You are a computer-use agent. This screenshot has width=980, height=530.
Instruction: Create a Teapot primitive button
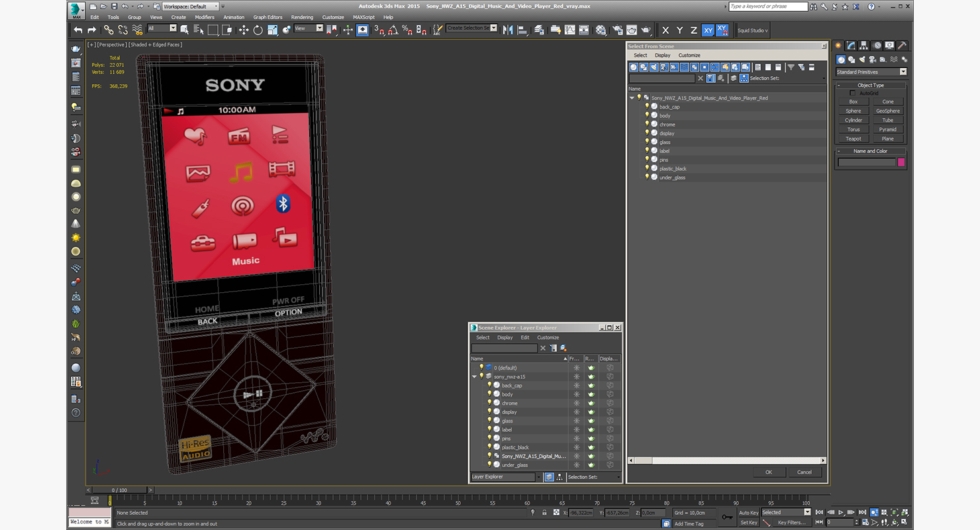(x=854, y=138)
